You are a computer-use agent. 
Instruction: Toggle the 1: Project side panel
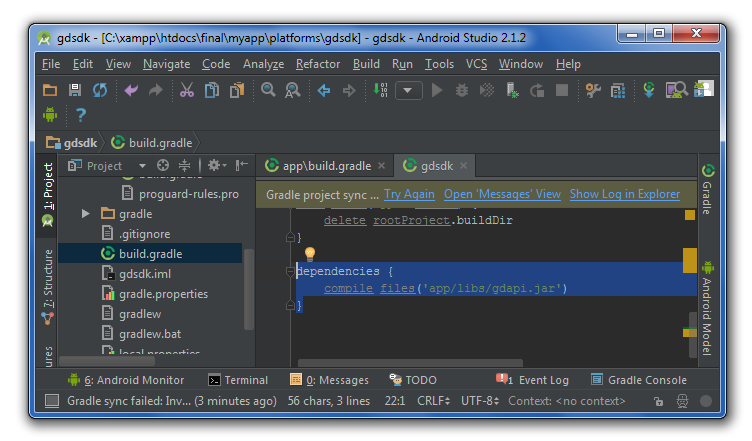pyautogui.click(x=47, y=194)
